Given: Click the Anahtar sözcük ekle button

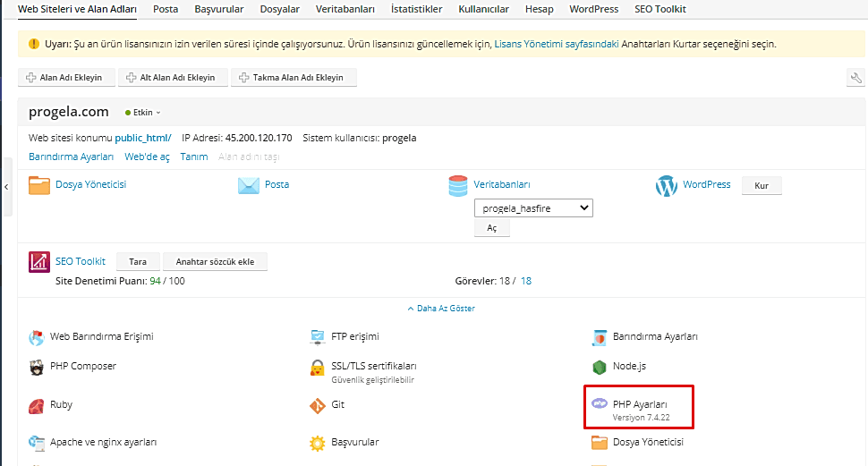Looking at the screenshot, I should click(x=216, y=262).
